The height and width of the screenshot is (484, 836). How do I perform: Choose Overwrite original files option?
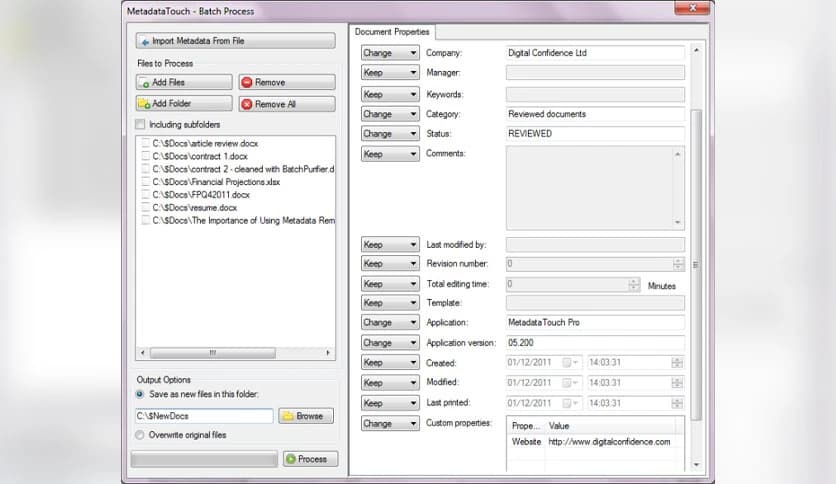click(141, 435)
